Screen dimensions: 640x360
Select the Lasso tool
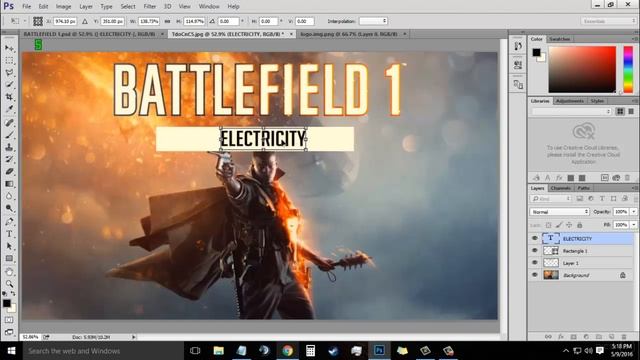coord(9,72)
